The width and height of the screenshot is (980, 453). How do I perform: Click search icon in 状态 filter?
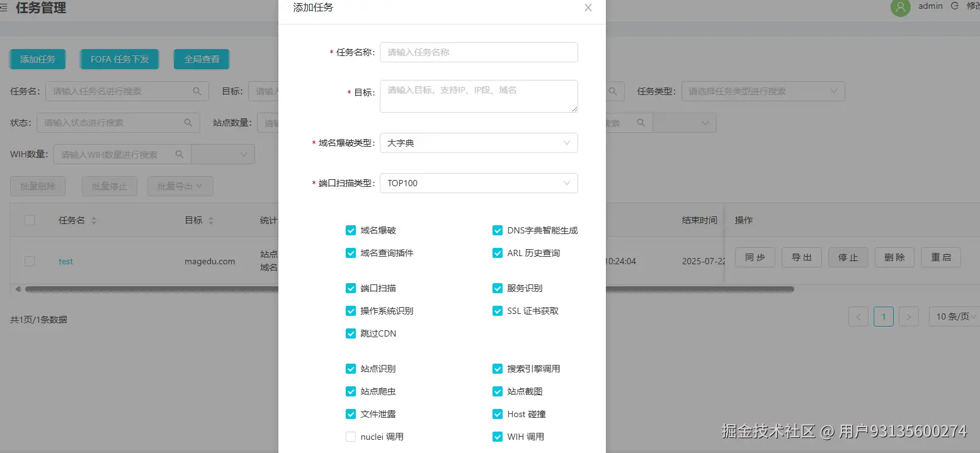click(x=188, y=123)
